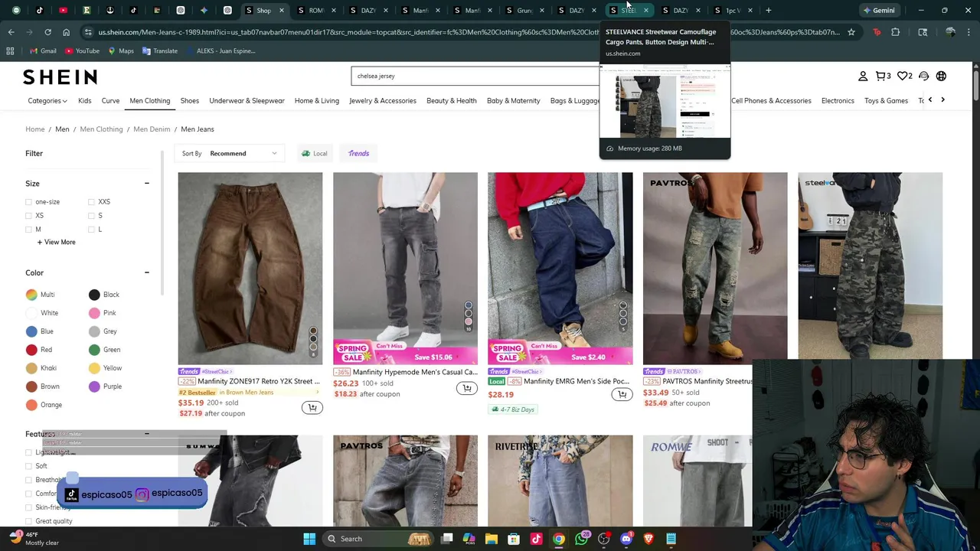Click the SHEIN logo
This screenshot has width=980, height=551.
(60, 77)
